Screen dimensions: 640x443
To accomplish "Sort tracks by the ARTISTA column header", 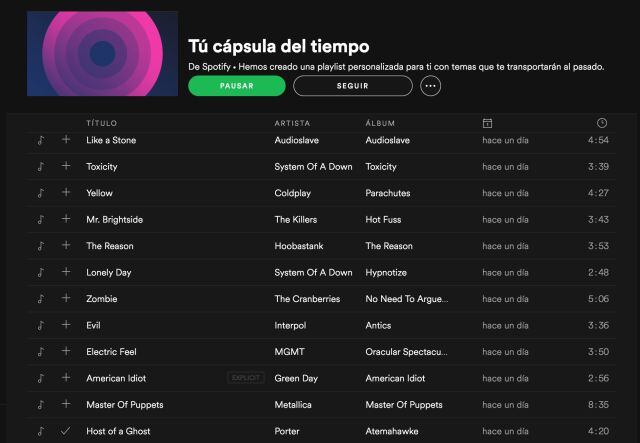I will click(x=292, y=123).
